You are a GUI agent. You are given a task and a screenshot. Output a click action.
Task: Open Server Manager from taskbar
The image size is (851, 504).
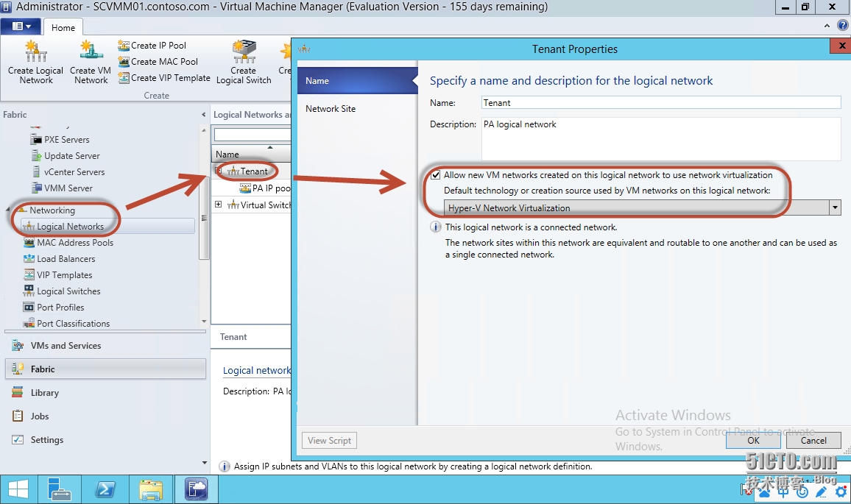[60, 490]
